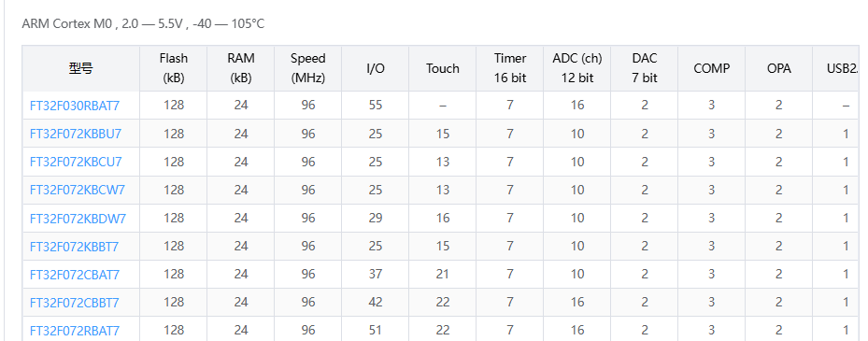This screenshot has height=341, width=868.
Task: Open the FT32F072KBCW7 product link
Action: click(x=78, y=190)
